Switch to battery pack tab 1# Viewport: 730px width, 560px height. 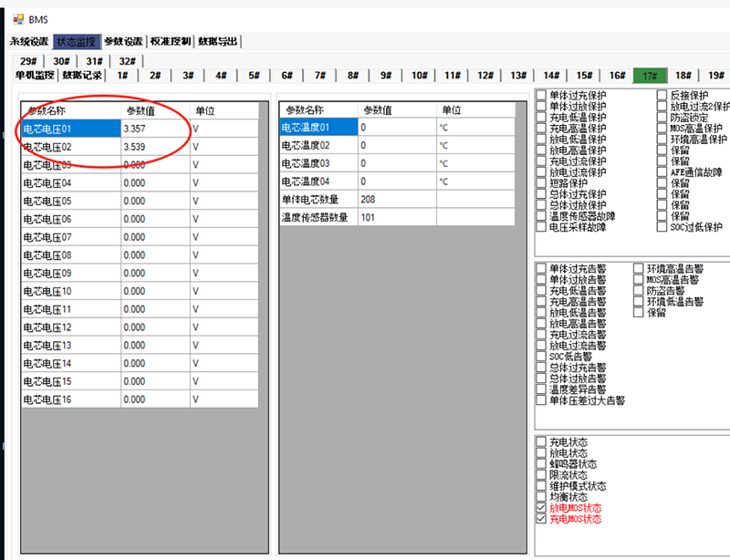click(x=122, y=76)
